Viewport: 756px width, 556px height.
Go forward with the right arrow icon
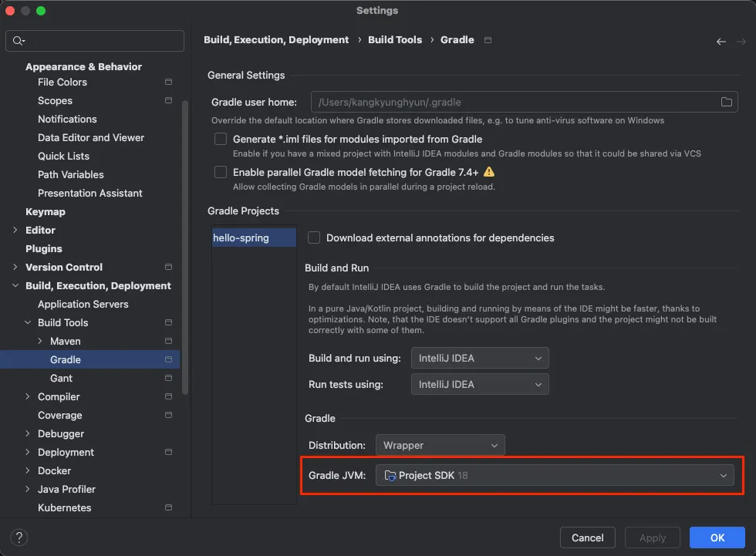tap(741, 42)
